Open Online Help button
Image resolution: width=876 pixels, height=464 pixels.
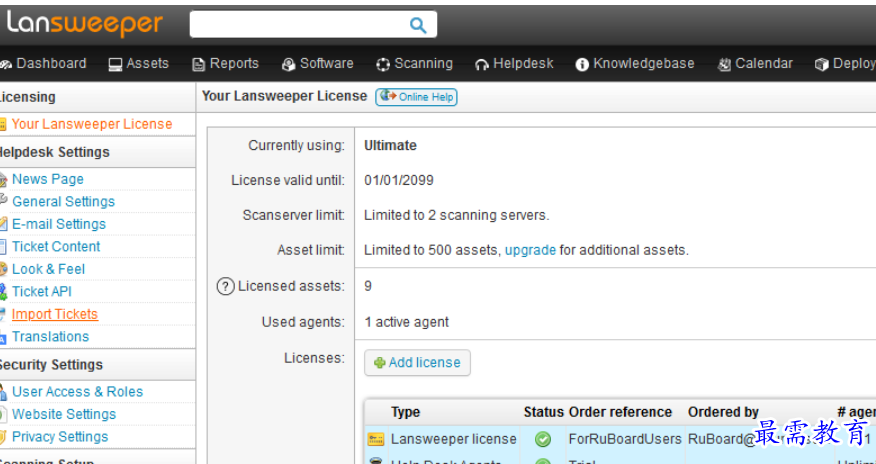(x=416, y=97)
